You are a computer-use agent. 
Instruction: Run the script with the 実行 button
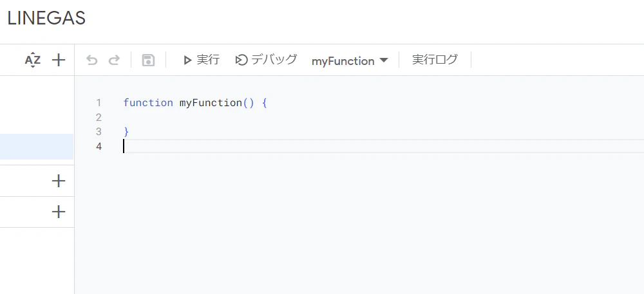(201, 60)
